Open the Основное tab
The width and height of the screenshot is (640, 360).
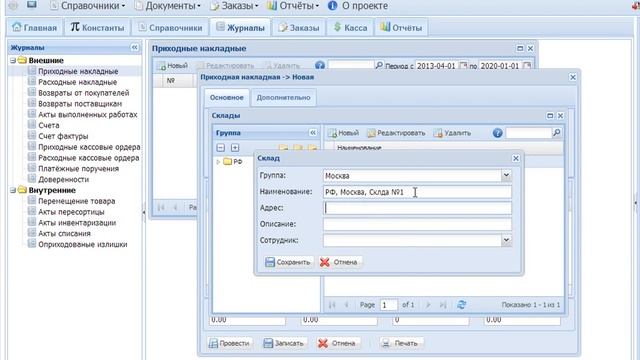click(x=227, y=98)
